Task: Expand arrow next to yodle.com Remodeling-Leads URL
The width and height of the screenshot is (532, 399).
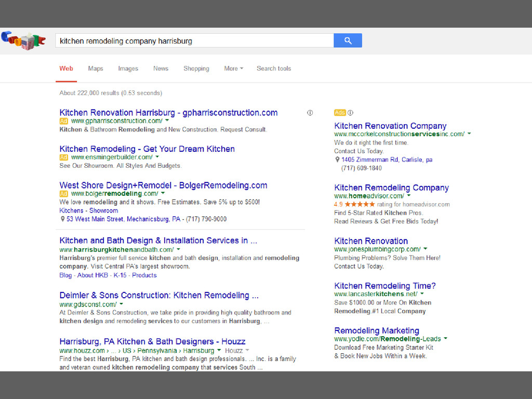Action: 445,338
